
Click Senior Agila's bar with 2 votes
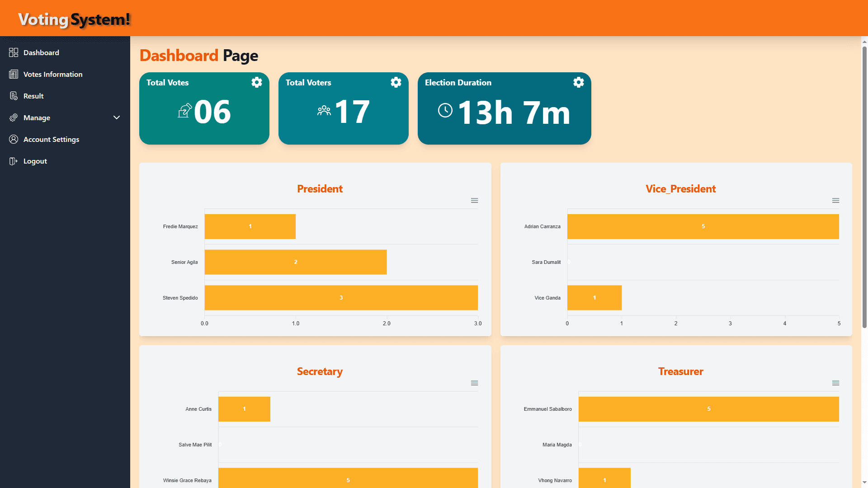coord(296,262)
